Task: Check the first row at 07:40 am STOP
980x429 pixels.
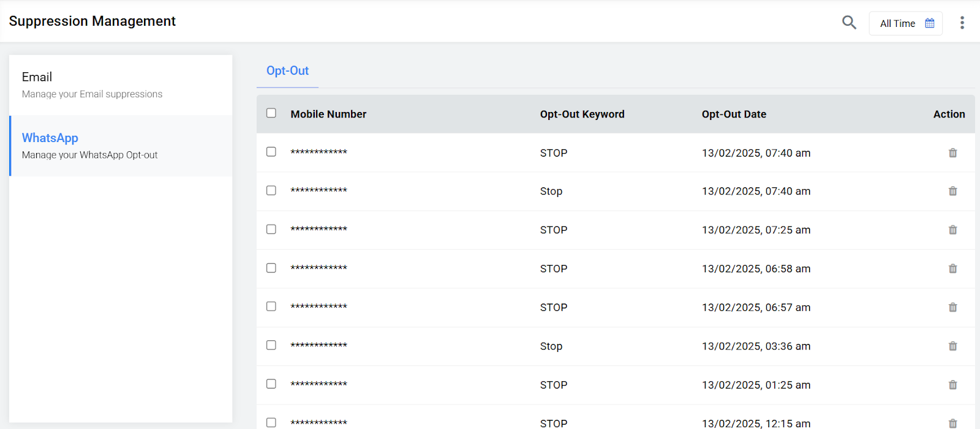Action: click(x=271, y=152)
